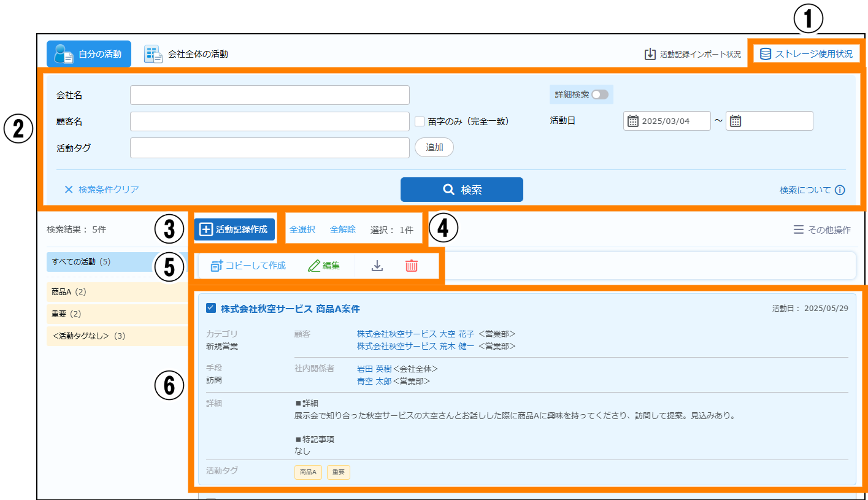Open activity record import status
This screenshot has width=868, height=500.
pyautogui.click(x=693, y=54)
